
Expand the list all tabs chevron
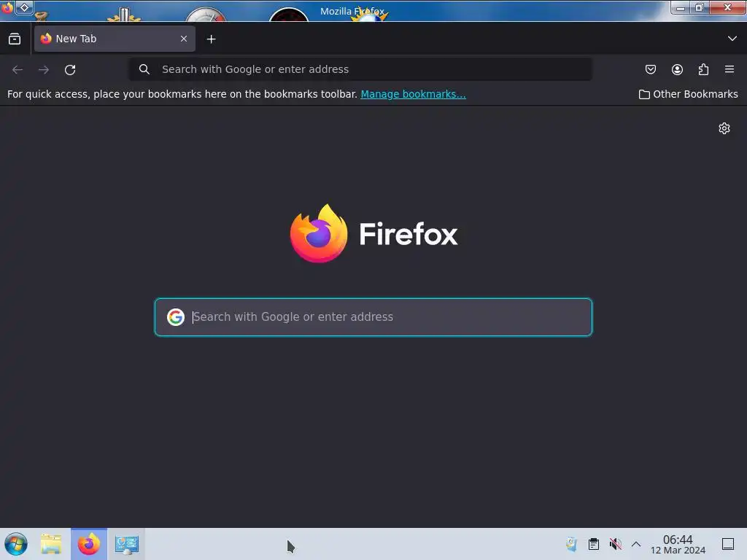(732, 39)
